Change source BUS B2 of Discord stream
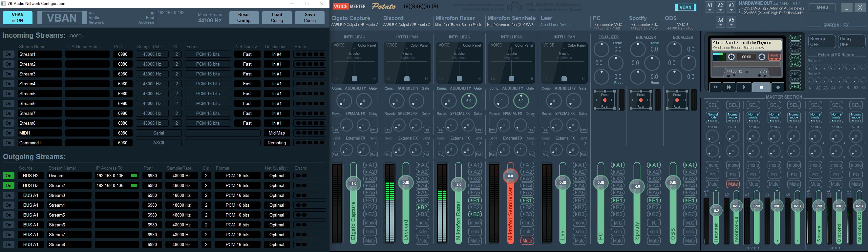Image resolution: width=868 pixels, height=252 pixels. [31, 176]
